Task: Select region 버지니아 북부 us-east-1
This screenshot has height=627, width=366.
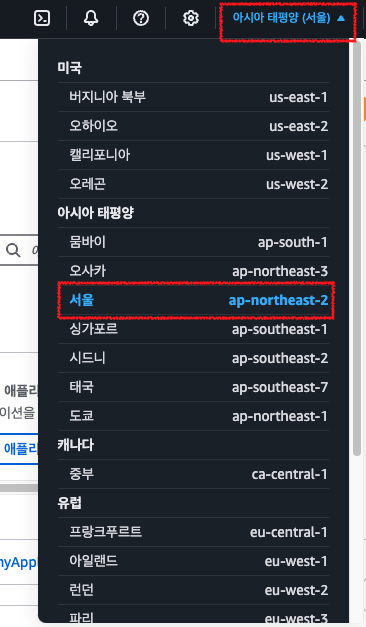Action: tap(193, 97)
